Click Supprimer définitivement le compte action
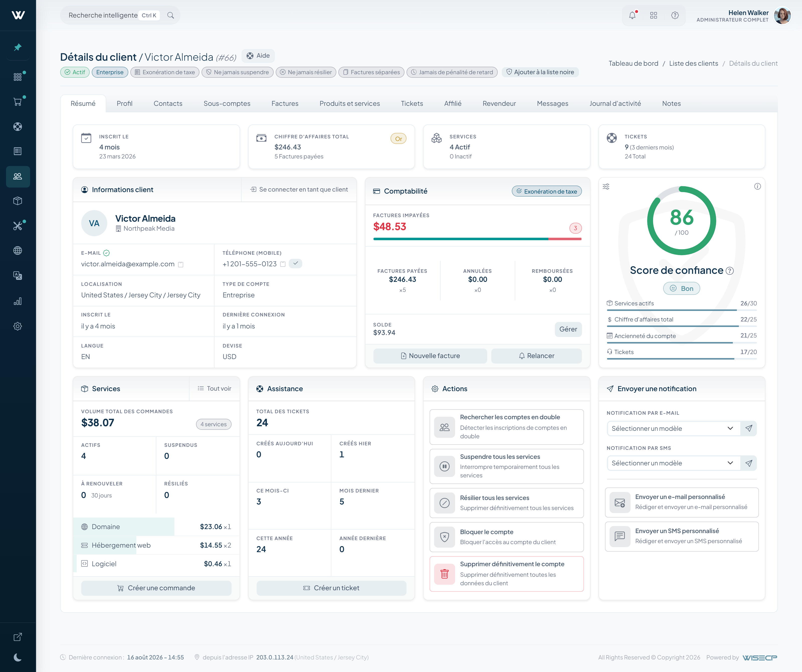 [x=507, y=574]
